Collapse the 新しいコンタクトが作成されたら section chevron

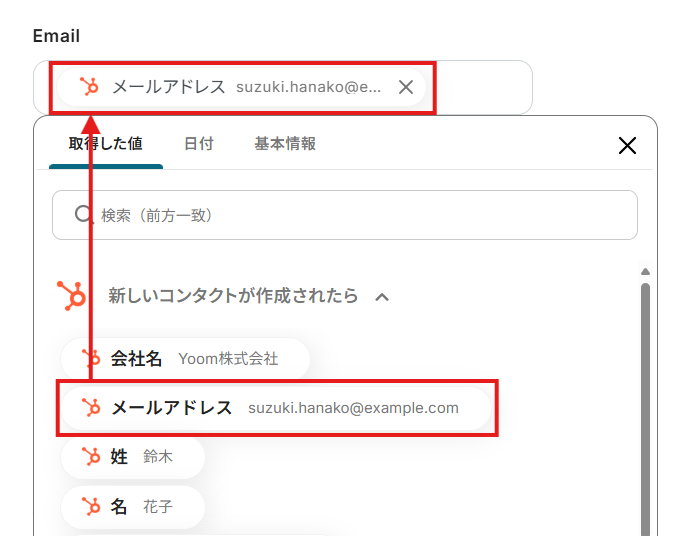381,297
